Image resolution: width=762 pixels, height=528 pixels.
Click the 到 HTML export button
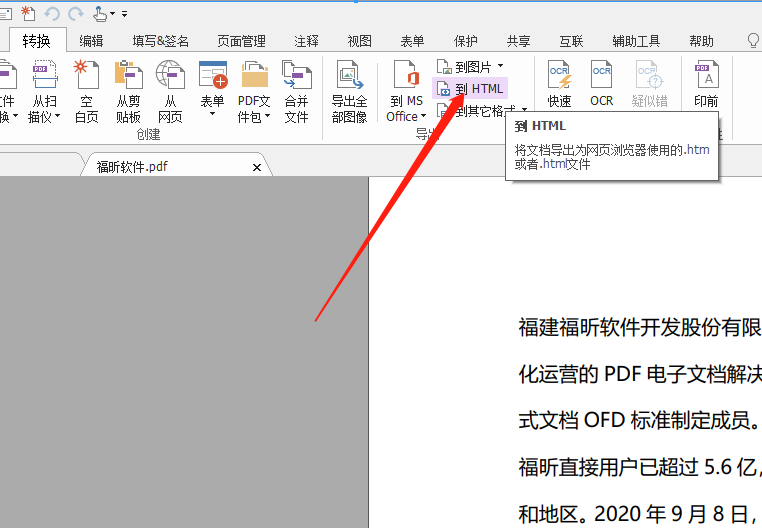(x=470, y=88)
